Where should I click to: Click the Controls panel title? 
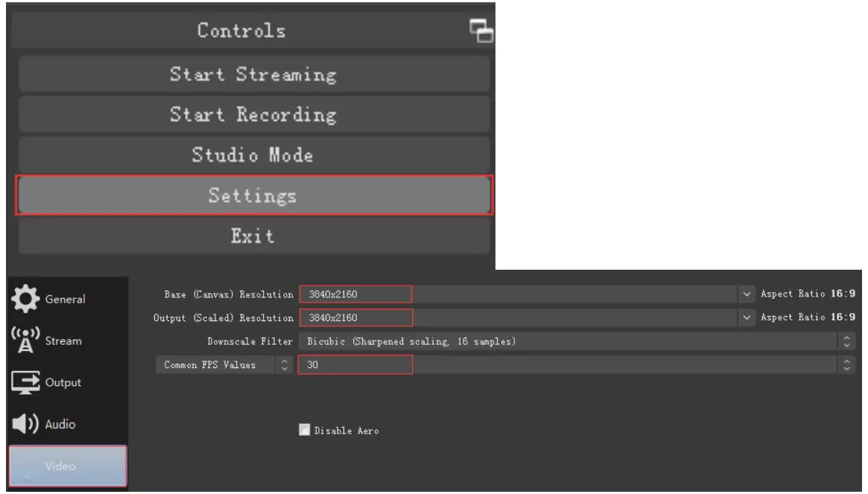[x=241, y=31]
